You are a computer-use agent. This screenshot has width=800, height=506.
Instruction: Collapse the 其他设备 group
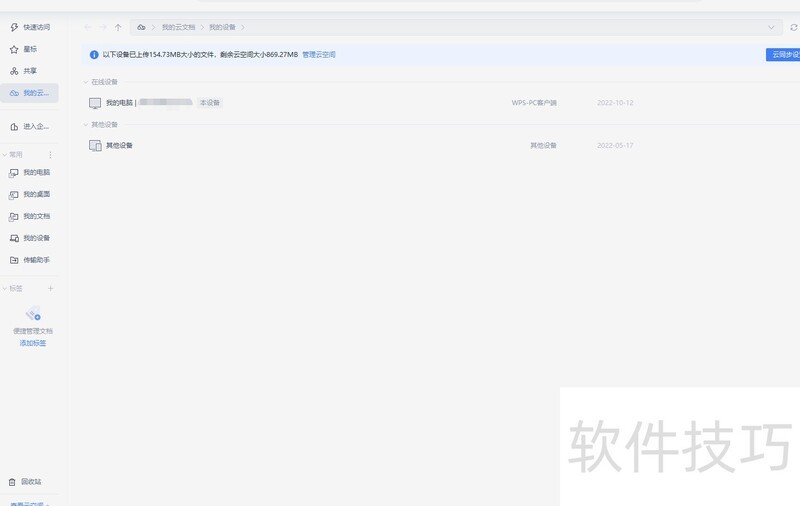click(x=86, y=125)
